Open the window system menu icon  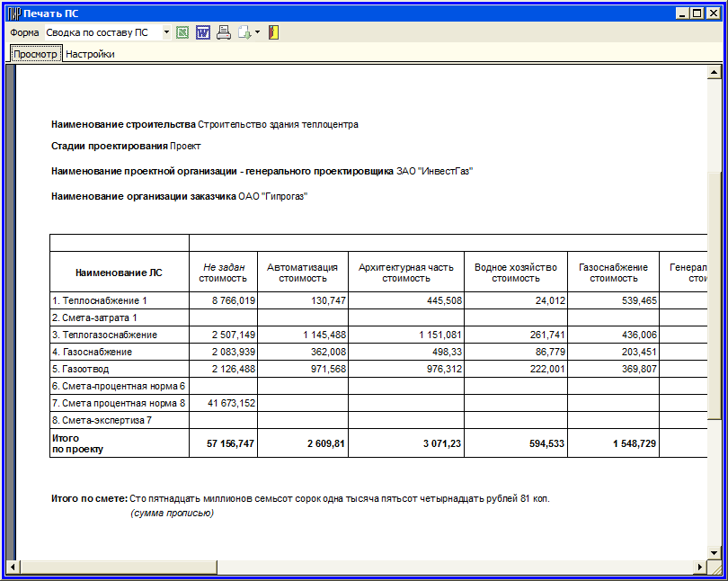coord(13,13)
